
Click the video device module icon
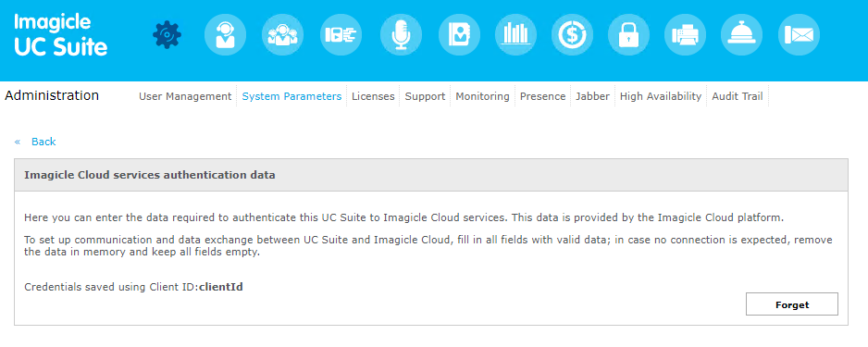(341, 35)
